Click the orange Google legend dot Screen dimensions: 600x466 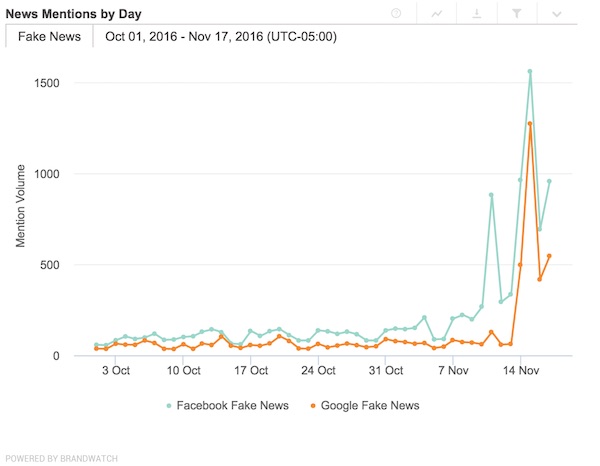pyautogui.click(x=313, y=405)
